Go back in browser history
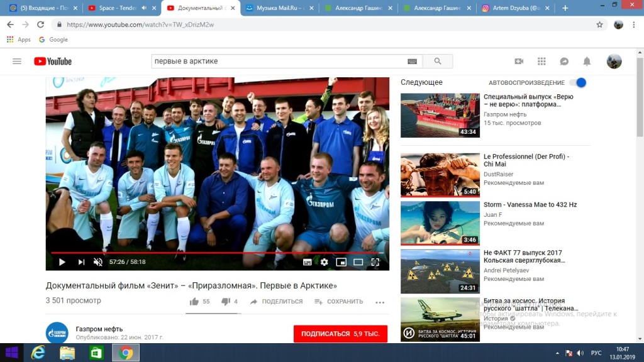The height and width of the screenshot is (362, 644). tap(10, 25)
